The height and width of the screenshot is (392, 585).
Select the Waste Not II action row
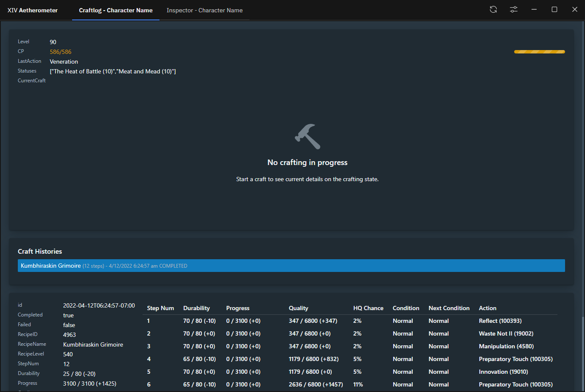(507, 333)
